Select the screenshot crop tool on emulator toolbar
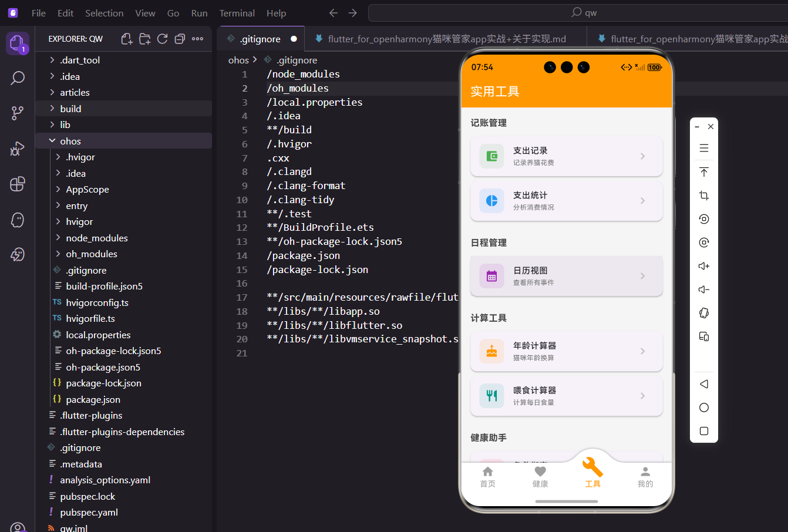788x532 pixels. point(703,196)
